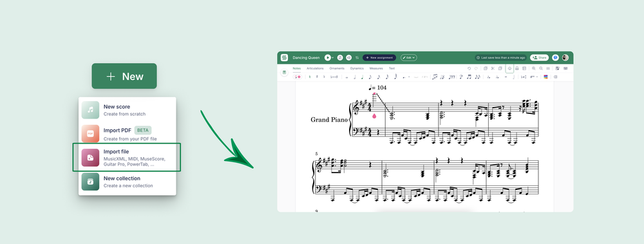Click the copy icon in toolbar
The width and height of the screenshot is (644, 244).
(486, 69)
